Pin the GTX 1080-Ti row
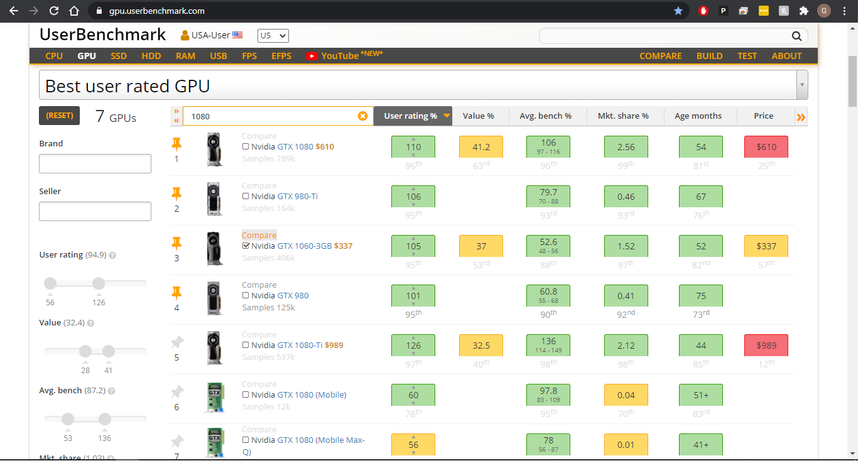The width and height of the screenshot is (868, 468). click(177, 342)
